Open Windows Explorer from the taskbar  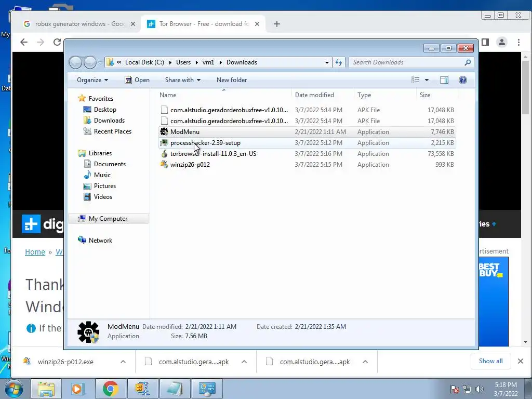[x=46, y=389]
